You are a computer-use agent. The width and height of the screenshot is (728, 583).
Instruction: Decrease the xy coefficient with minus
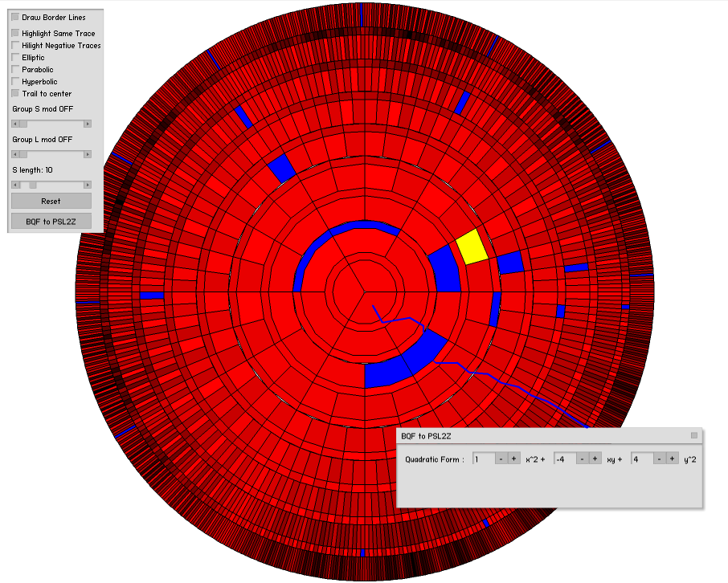[x=582, y=459]
